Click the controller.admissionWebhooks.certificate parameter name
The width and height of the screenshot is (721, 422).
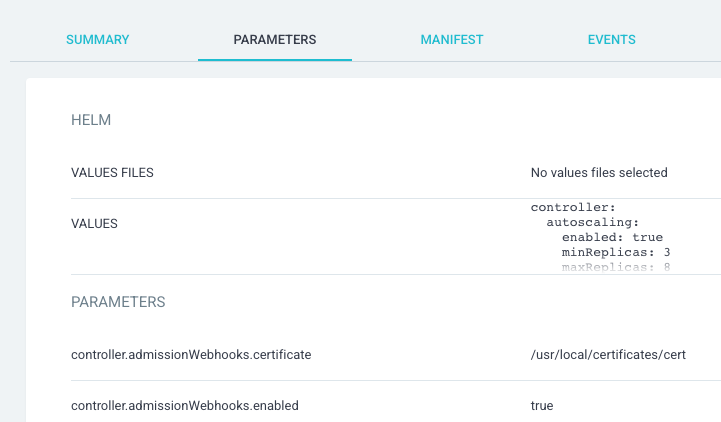(191, 355)
